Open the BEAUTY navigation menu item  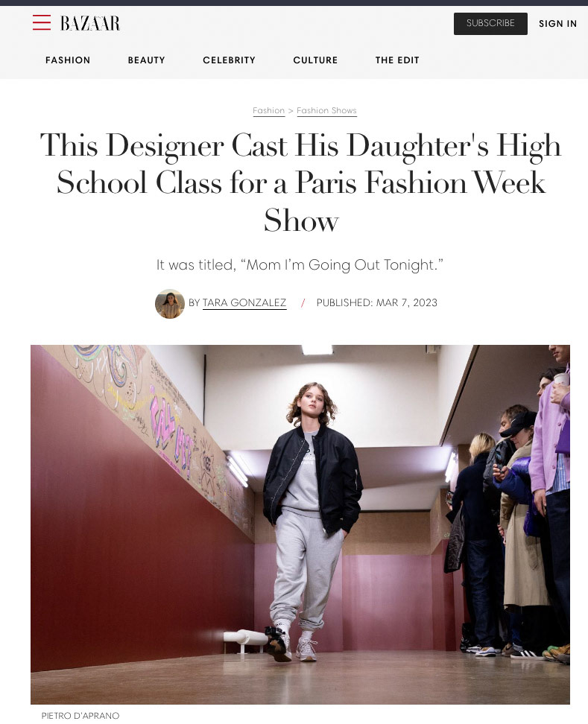pyautogui.click(x=146, y=60)
